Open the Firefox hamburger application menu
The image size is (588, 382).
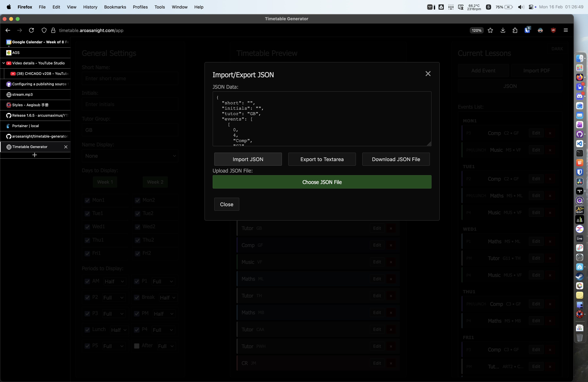(x=566, y=30)
